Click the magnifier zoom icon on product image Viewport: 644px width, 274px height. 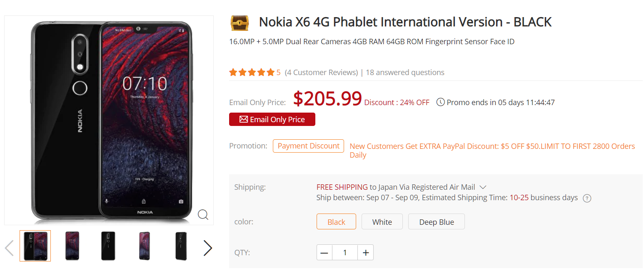tap(203, 214)
